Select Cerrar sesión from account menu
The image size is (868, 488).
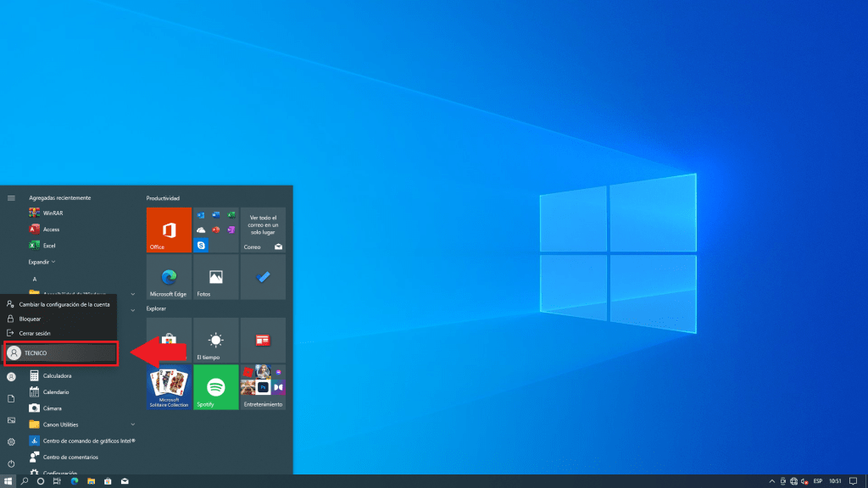(35, 333)
